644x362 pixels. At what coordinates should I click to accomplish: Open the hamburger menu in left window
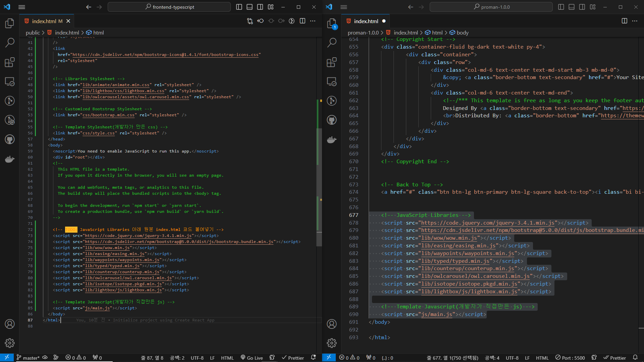click(22, 7)
